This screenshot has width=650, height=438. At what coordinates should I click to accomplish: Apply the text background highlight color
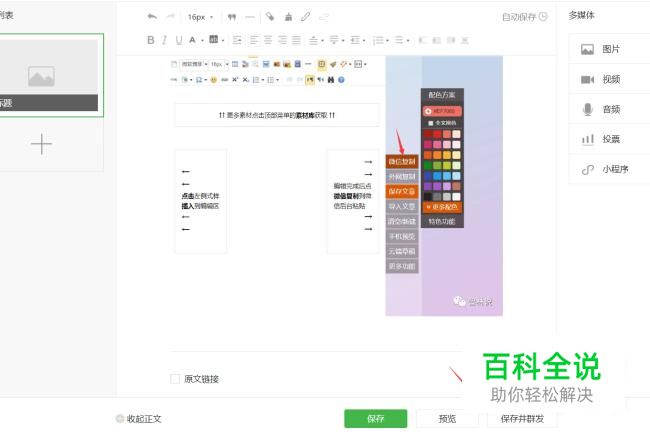point(213,40)
